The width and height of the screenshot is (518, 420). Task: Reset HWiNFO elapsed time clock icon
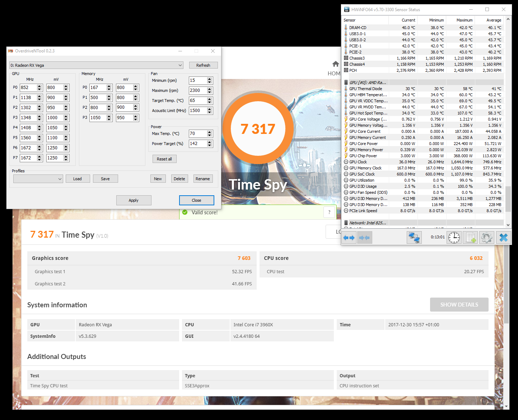click(x=454, y=238)
